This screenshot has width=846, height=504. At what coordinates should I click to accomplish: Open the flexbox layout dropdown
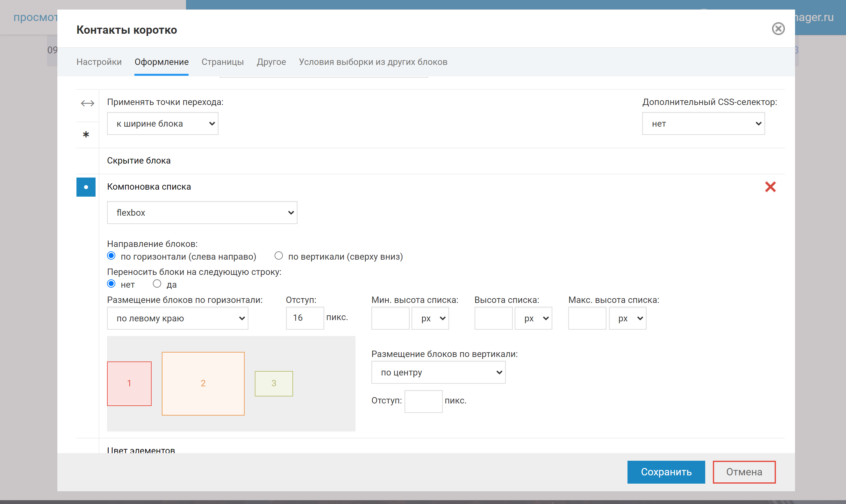tap(202, 213)
